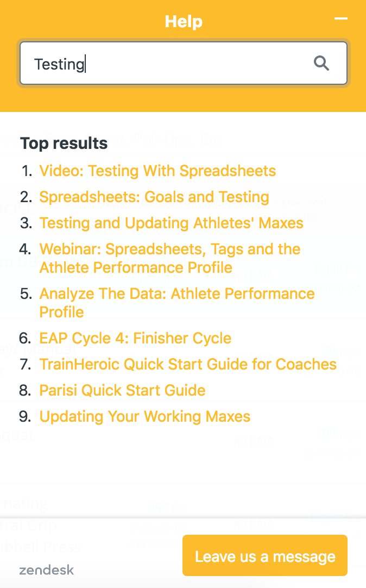
Task: Click the number 6 list marker
Action: (x=25, y=339)
